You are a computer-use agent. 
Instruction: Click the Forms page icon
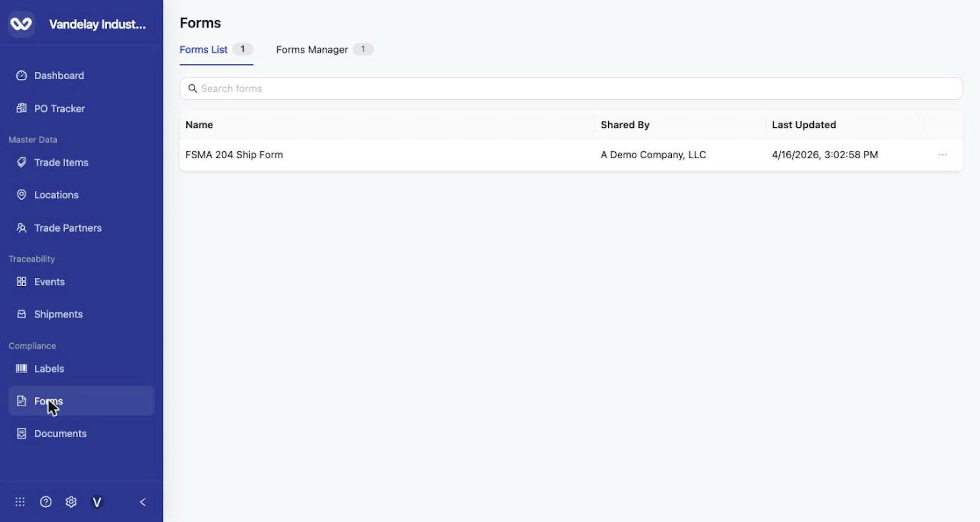pos(22,400)
